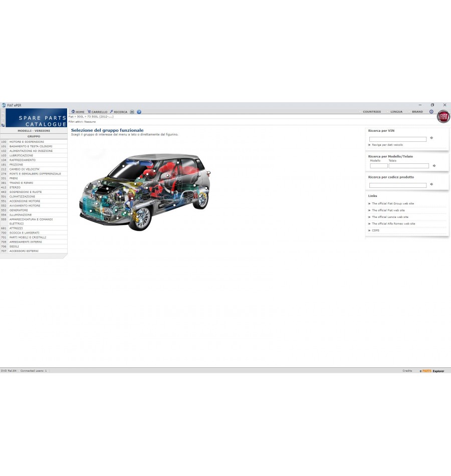The width and height of the screenshot is (451, 476).
Task: Open The official Fiat Group web site
Action: click(x=393, y=203)
